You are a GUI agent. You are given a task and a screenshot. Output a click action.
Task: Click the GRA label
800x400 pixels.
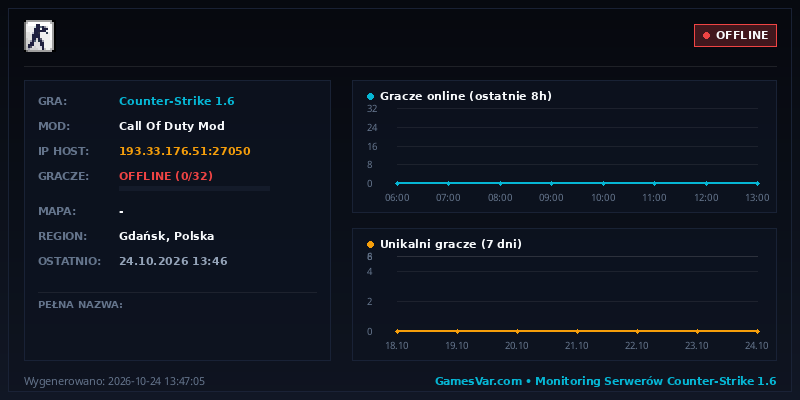tap(53, 101)
